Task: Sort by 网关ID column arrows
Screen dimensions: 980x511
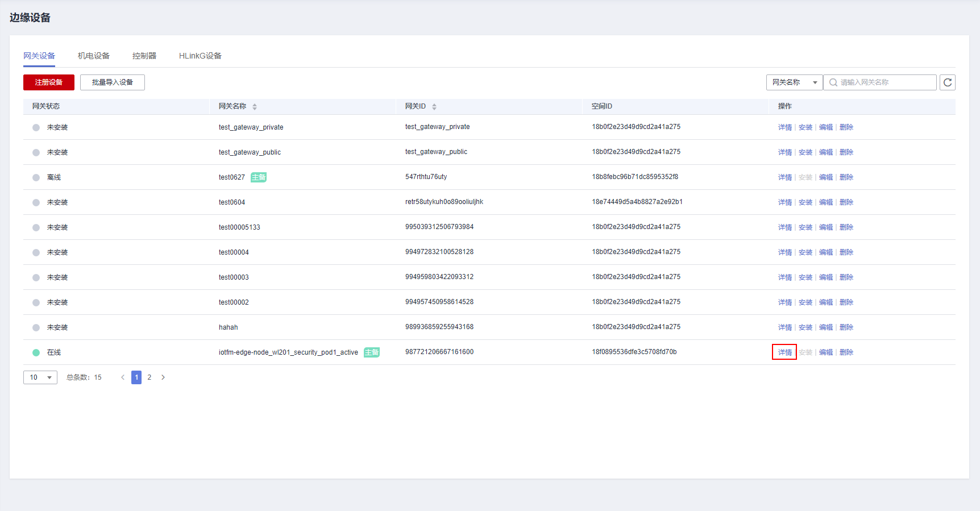Action: pos(434,106)
